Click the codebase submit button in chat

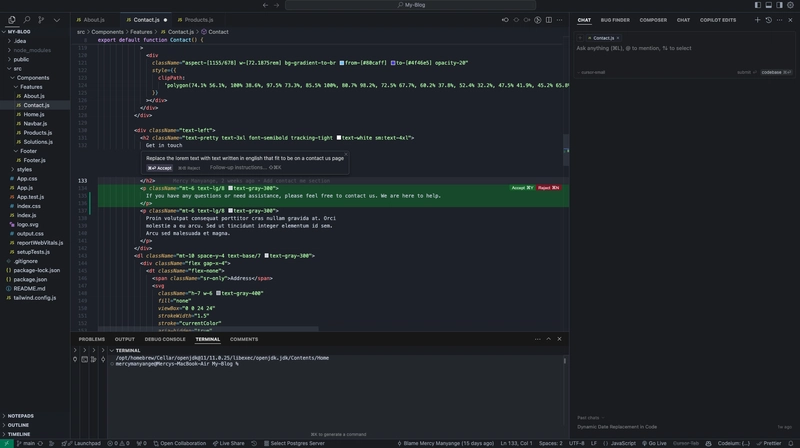[x=776, y=72]
